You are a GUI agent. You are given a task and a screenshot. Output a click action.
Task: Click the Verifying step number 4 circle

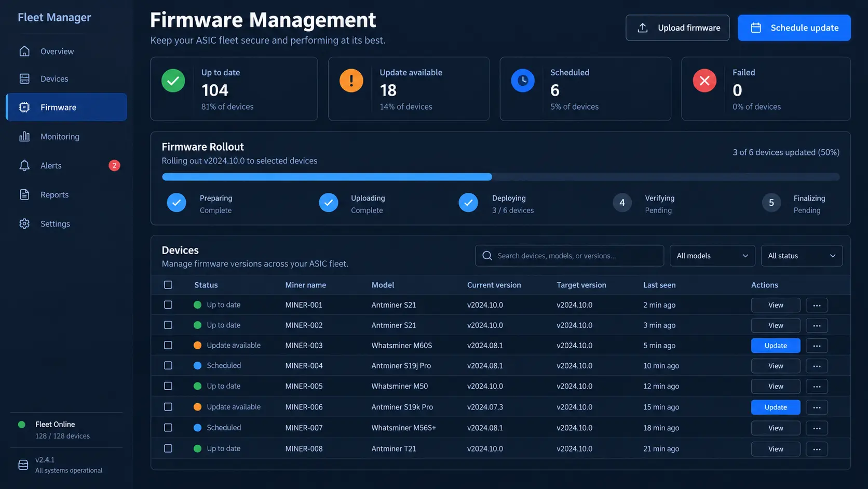coord(622,203)
